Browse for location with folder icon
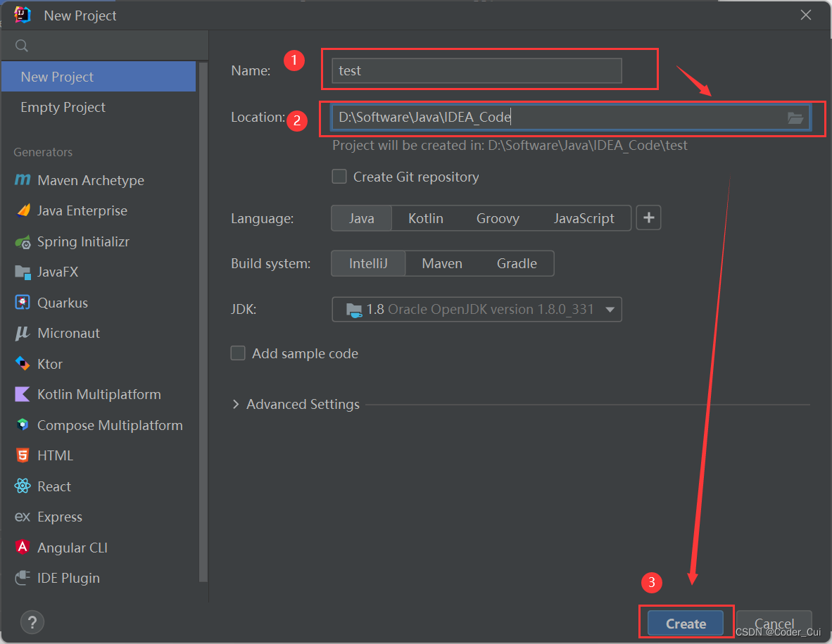The height and width of the screenshot is (644, 832). 795,118
